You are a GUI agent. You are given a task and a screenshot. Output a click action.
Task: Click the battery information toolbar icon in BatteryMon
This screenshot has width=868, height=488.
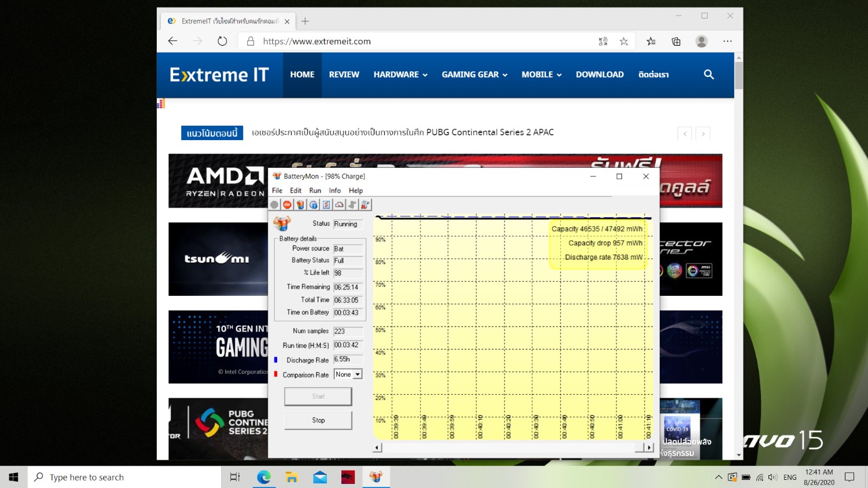[300, 204]
